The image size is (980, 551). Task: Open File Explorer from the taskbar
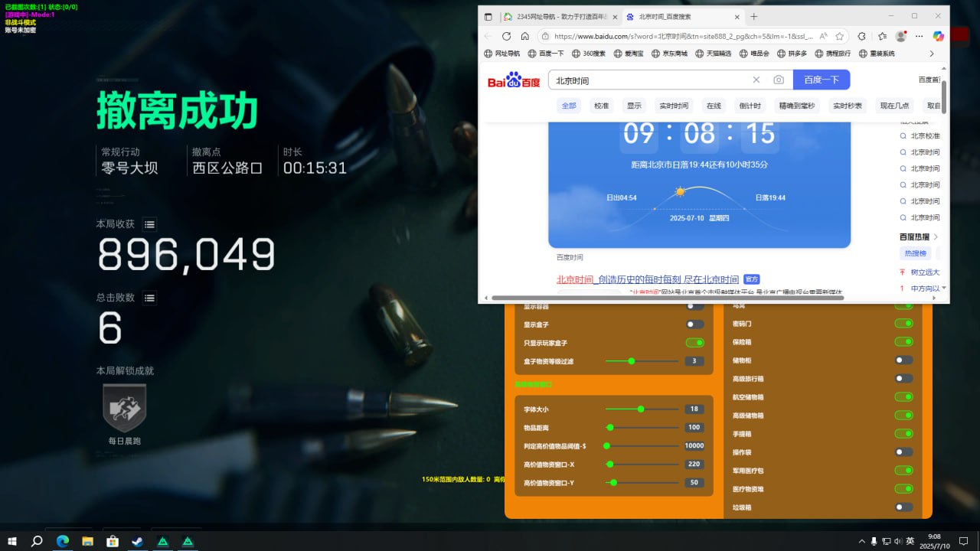point(87,541)
